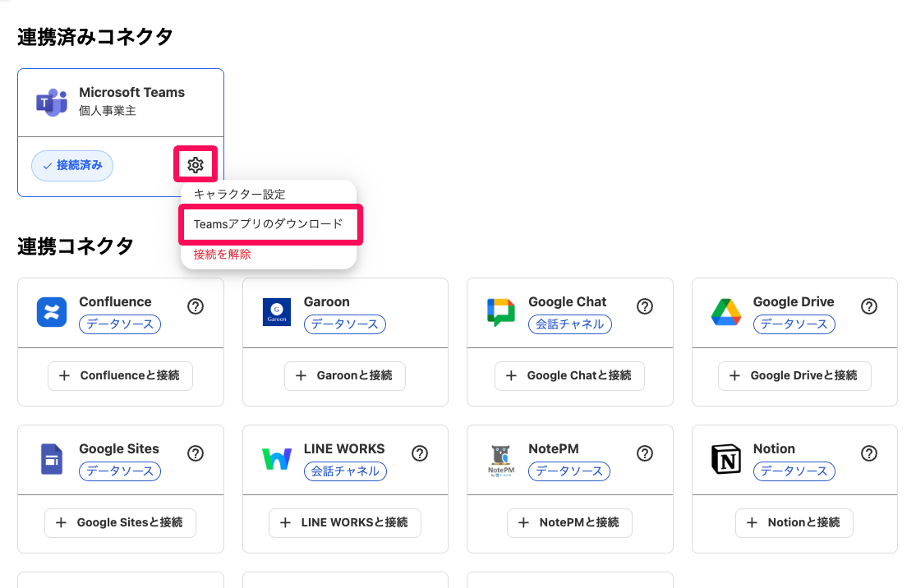This screenshot has width=916, height=588.
Task: Click the Confluence データソース tag
Action: 120,324
